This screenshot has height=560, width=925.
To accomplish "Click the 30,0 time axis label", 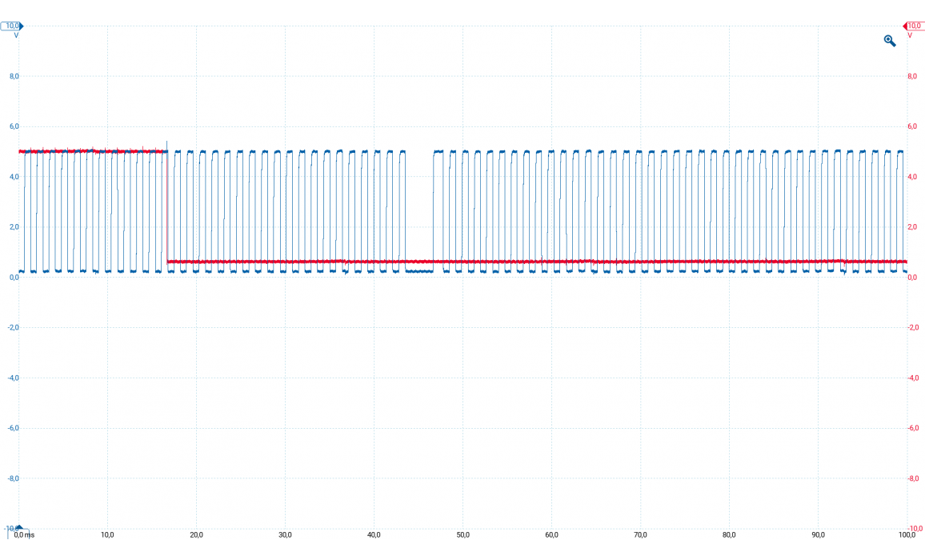I will (x=285, y=534).
